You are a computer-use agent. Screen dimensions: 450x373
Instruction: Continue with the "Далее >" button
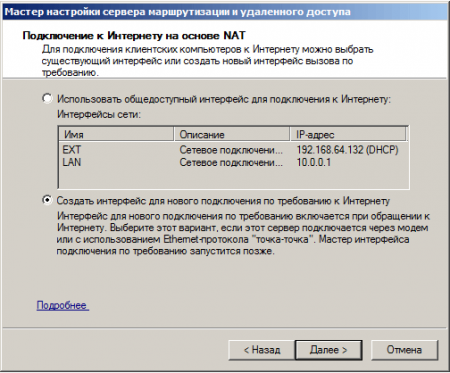329,350
